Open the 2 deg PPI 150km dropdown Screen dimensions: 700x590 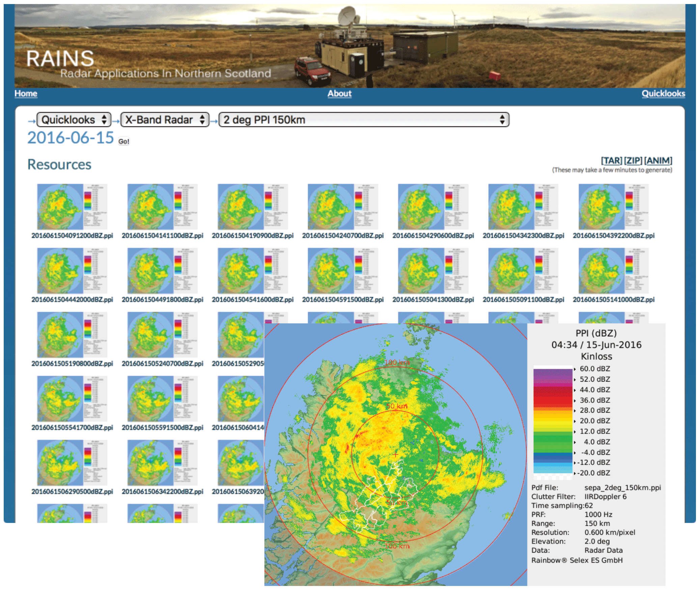pyautogui.click(x=363, y=120)
